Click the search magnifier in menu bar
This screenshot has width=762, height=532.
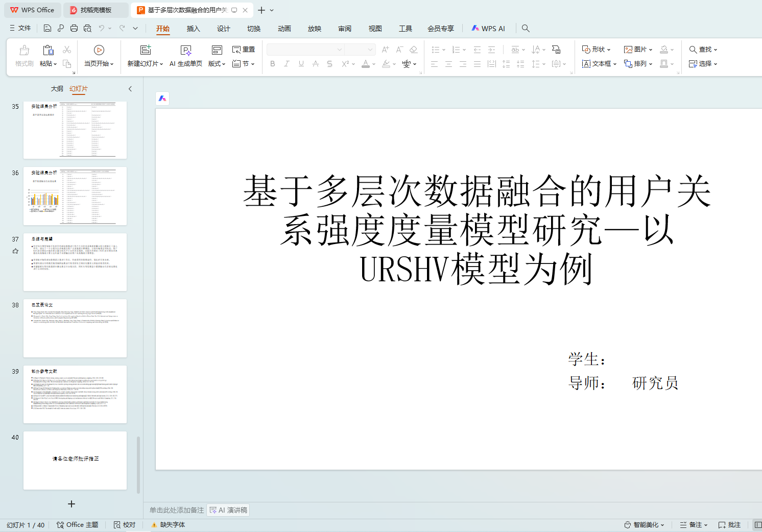point(526,29)
